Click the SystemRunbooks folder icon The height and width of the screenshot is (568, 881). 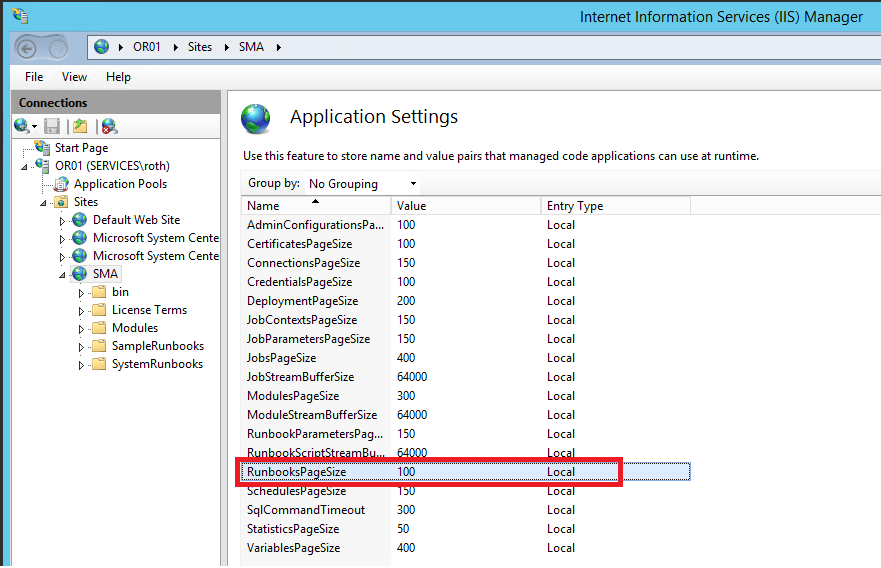tap(99, 363)
